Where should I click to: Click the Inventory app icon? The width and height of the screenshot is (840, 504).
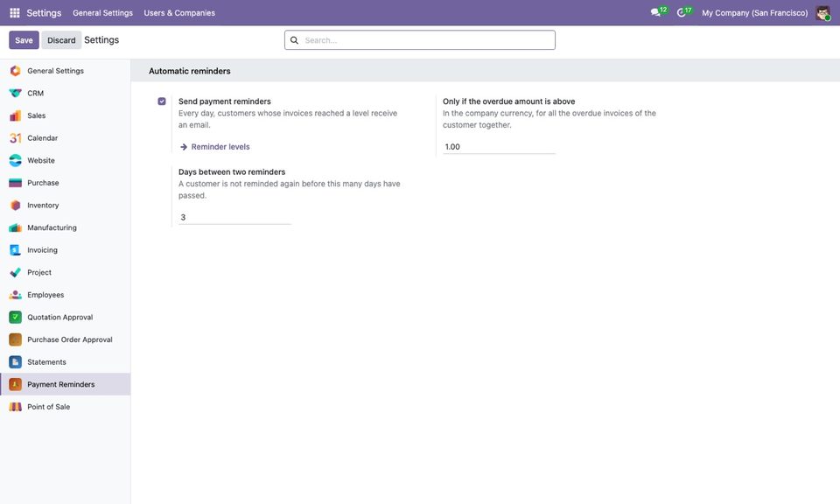(16, 205)
